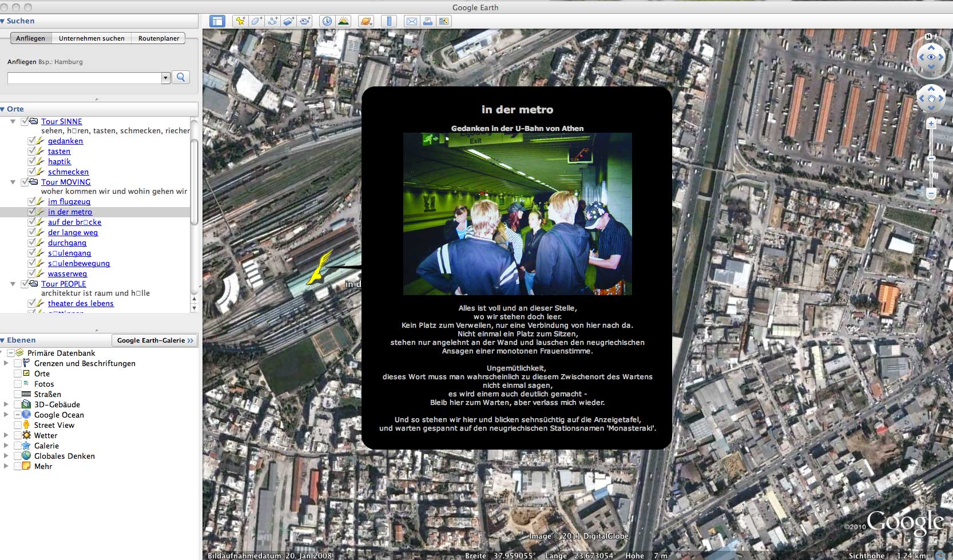Show historical imagery with the clock icon
The height and width of the screenshot is (560, 953).
click(x=327, y=21)
